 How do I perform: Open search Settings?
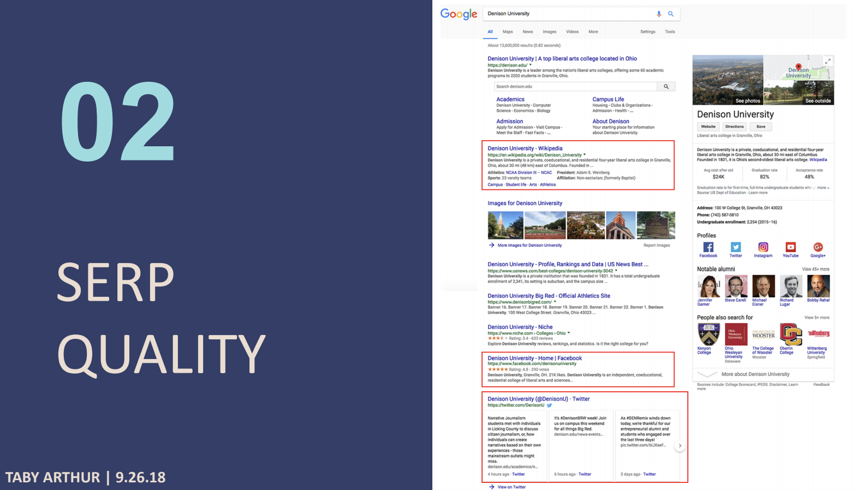pyautogui.click(x=648, y=32)
